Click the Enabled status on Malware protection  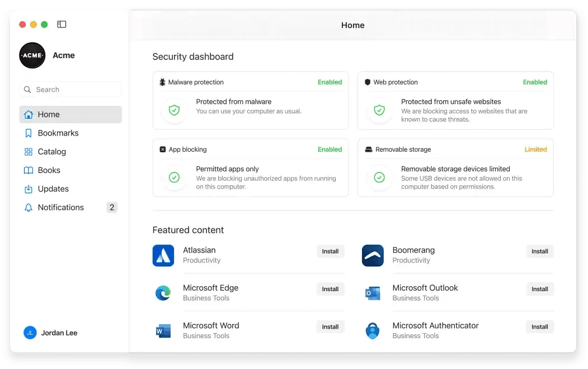(x=330, y=82)
